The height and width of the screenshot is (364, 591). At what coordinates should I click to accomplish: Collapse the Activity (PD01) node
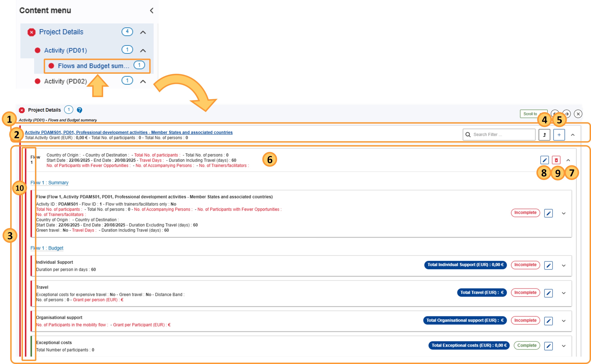(143, 50)
